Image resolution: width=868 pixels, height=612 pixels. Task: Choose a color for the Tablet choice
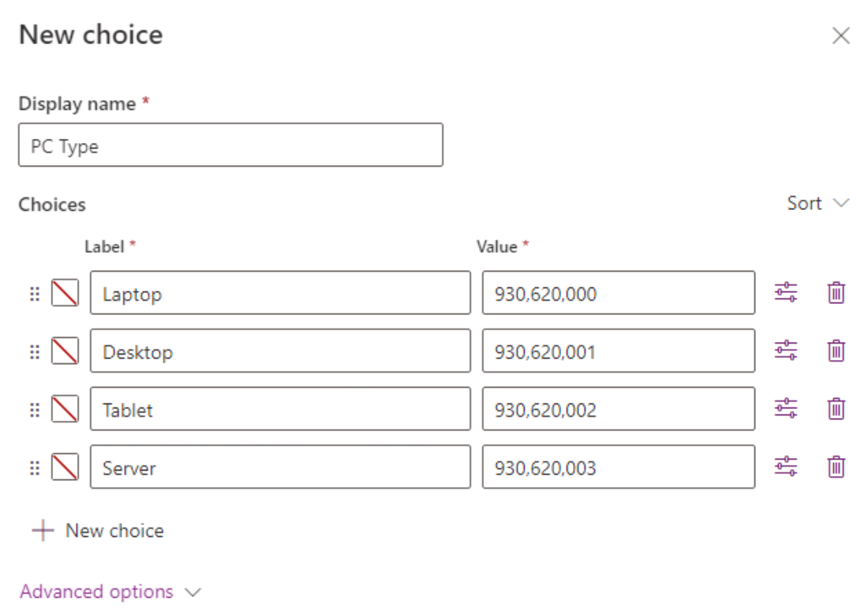[65, 410]
